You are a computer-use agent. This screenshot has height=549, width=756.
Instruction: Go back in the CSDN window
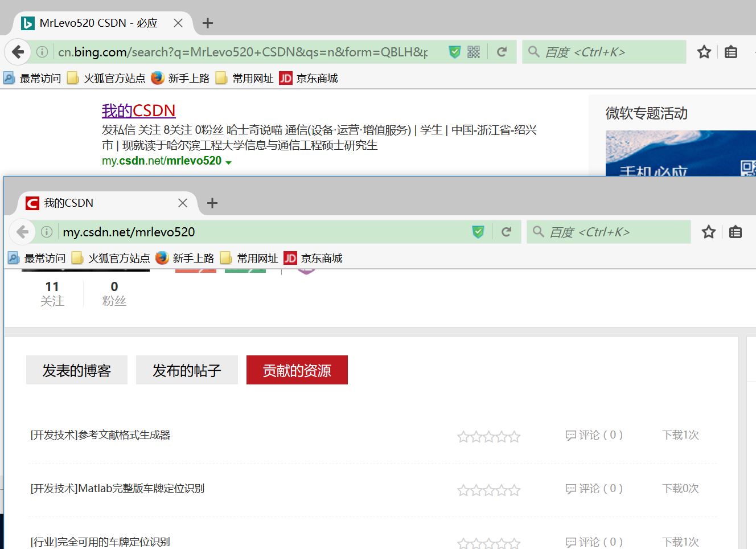[x=22, y=232]
